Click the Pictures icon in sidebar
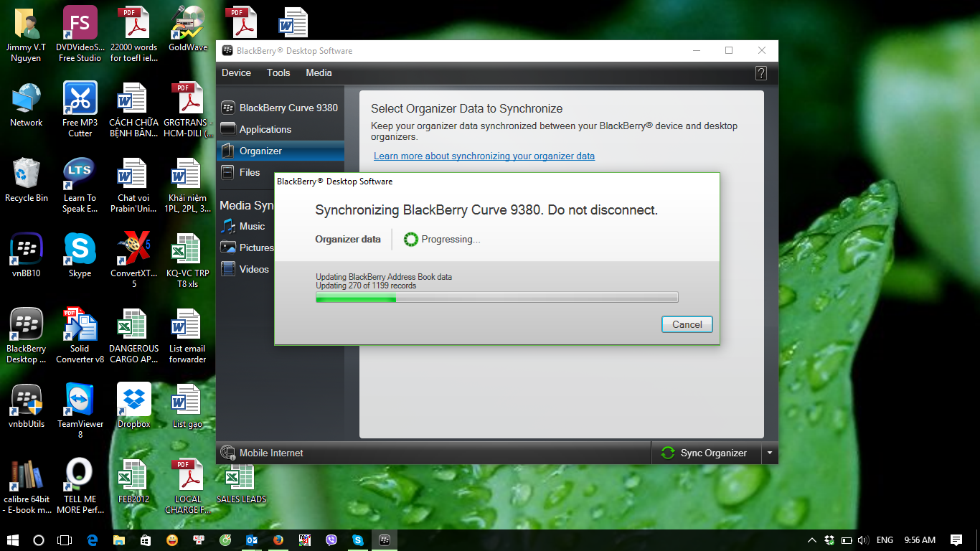Viewport: 980px width, 551px height. [x=228, y=248]
